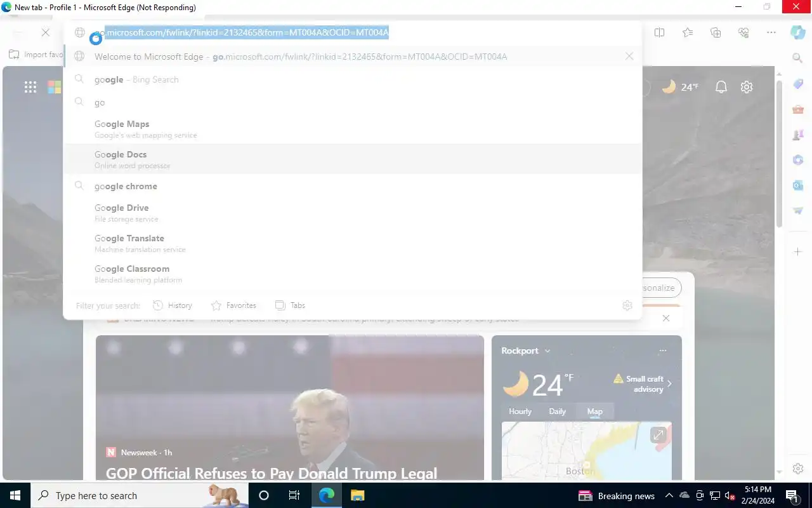Open Breaking news taskbar widget
The height and width of the screenshot is (508, 812).
click(x=617, y=496)
